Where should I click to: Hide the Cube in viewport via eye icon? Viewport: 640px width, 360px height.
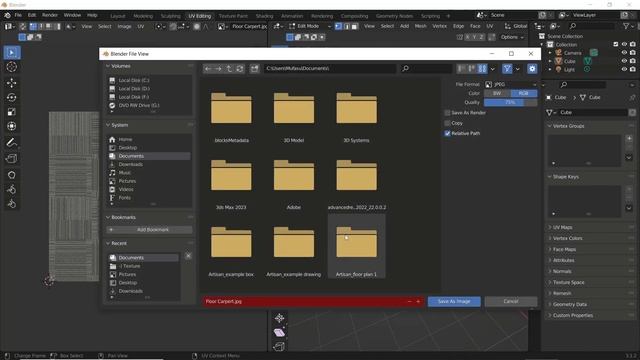(624, 61)
